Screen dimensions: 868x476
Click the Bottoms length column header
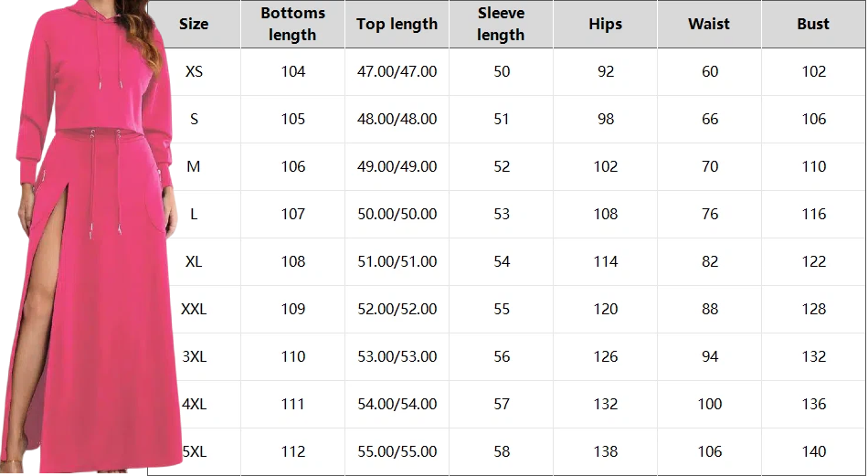tap(292, 24)
